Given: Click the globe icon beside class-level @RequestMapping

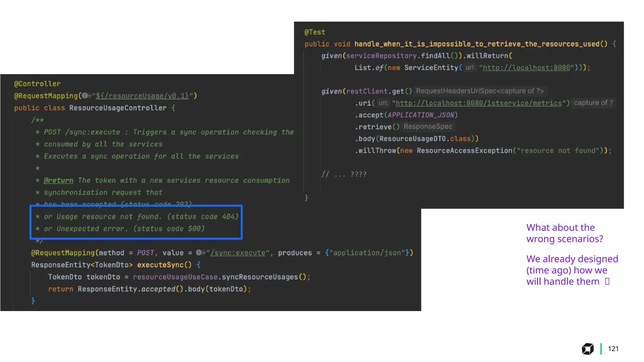Looking at the screenshot, I should 85,96.
